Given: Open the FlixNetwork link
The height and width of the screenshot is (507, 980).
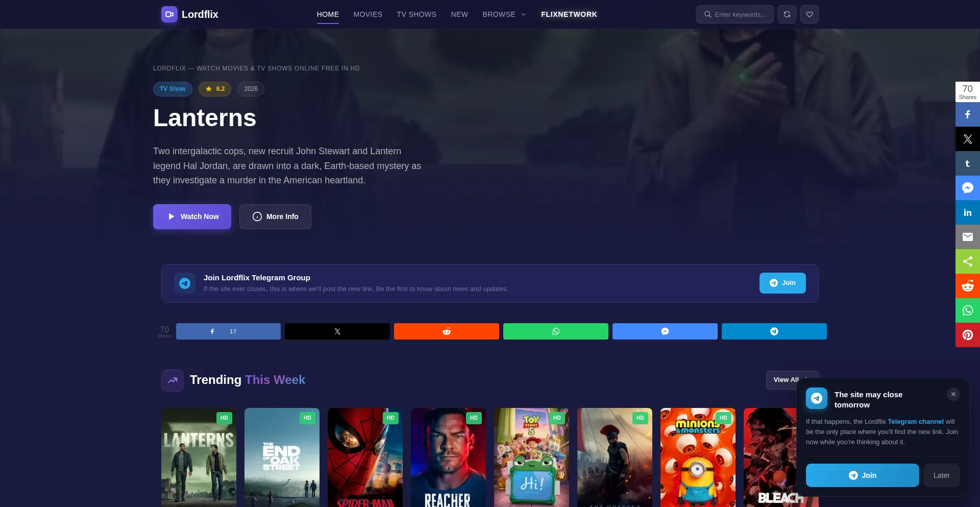Looking at the screenshot, I should click(x=569, y=14).
